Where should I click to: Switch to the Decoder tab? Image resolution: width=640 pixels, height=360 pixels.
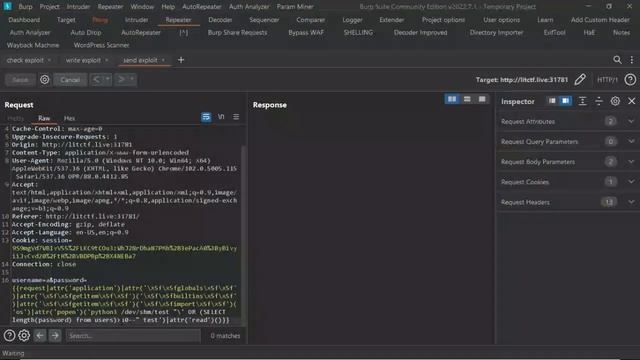pyautogui.click(x=220, y=20)
